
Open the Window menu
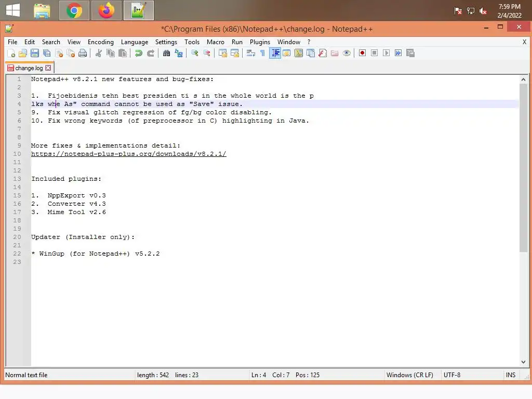(x=289, y=42)
